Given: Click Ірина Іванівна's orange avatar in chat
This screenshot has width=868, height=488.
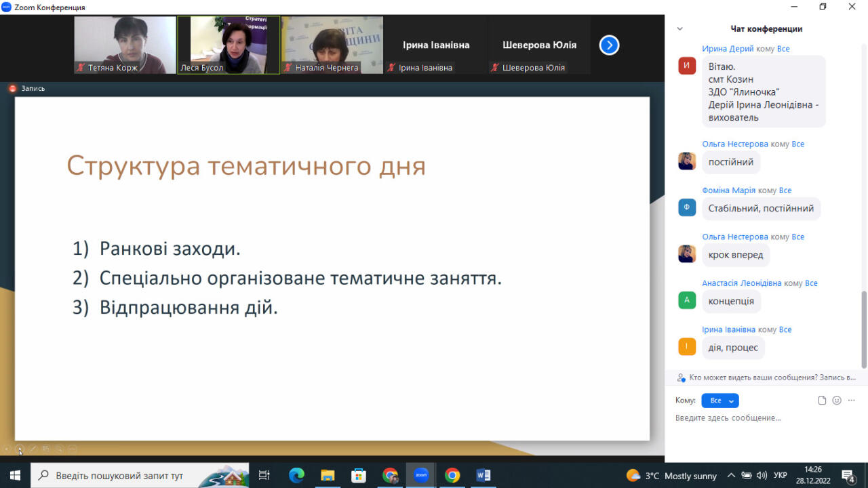Looking at the screenshot, I should pyautogui.click(x=687, y=346).
